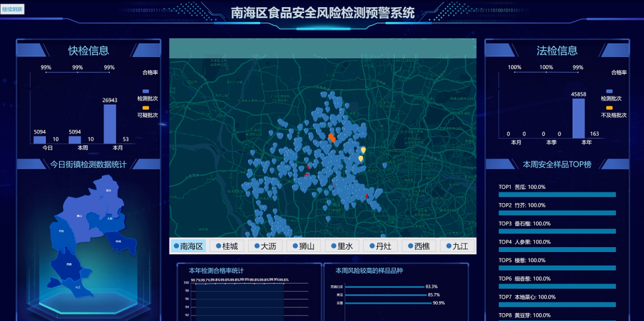Pick the 丹灶 district button
Image resolution: width=644 pixels, height=321 pixels.
380,246
